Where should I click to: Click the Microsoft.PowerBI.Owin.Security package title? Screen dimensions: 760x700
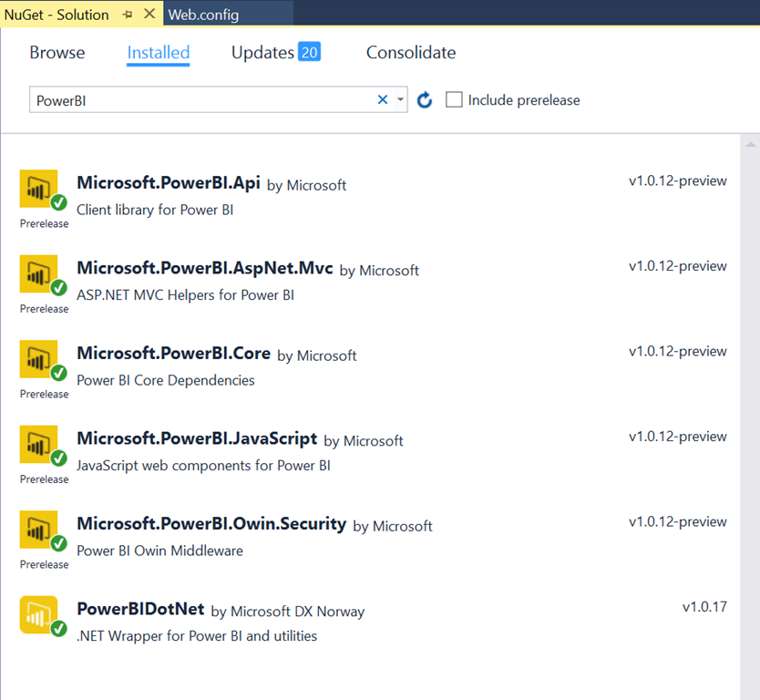click(211, 524)
